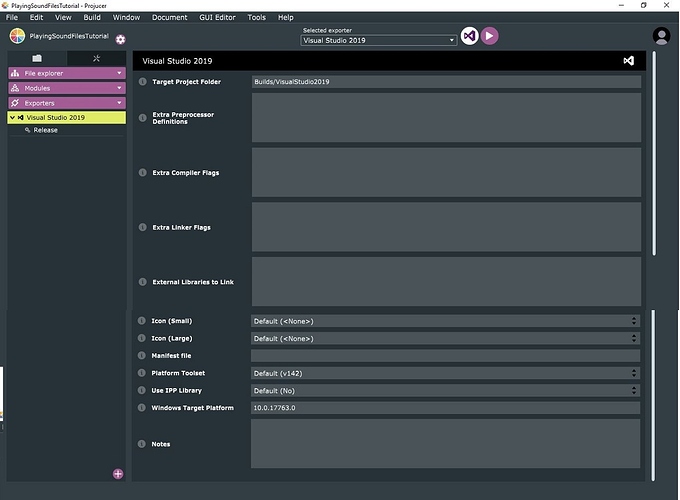Open the Document menu
The image size is (680, 500).
tap(170, 17)
